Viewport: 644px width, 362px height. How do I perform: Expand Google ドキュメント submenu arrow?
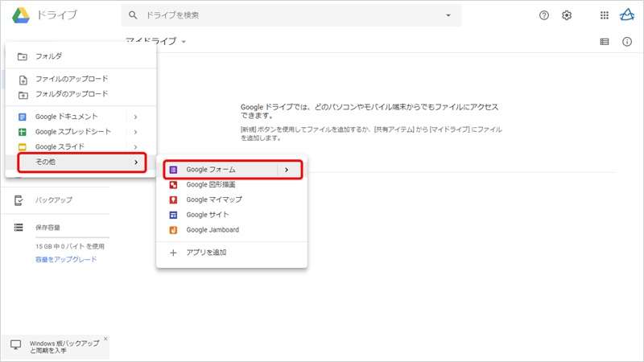[135, 117]
